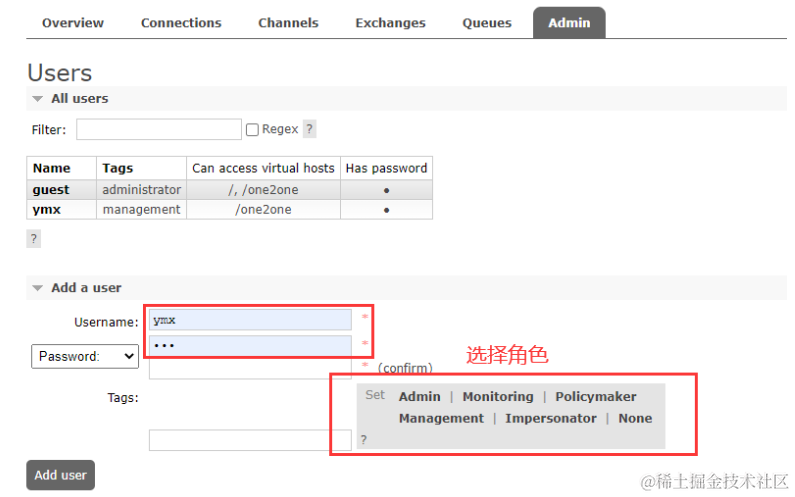795x497 pixels.
Task: Set the Admin tag
Action: pos(419,397)
